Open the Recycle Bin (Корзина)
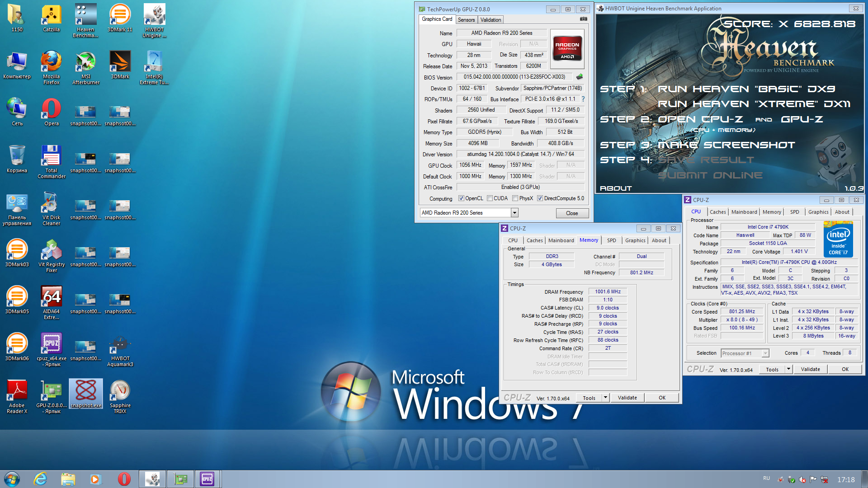868x488 pixels. [x=17, y=159]
